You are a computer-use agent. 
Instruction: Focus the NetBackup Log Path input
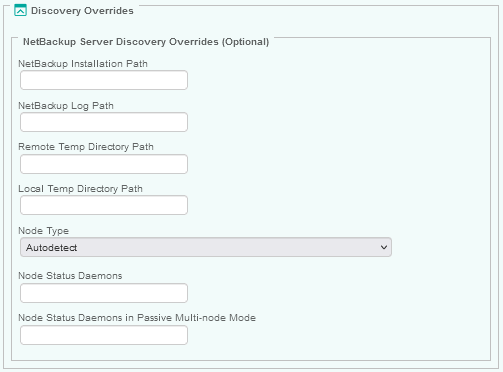104,122
